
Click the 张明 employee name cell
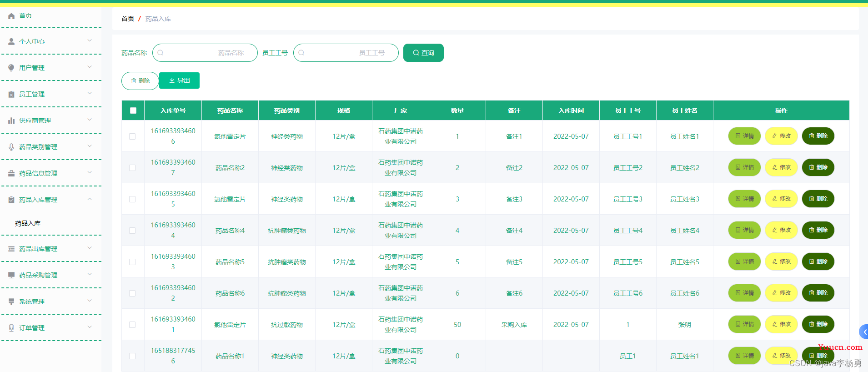(x=684, y=325)
